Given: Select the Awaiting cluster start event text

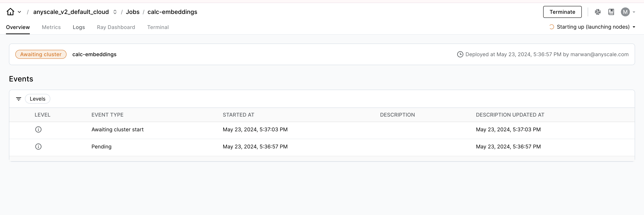Looking at the screenshot, I should pos(118,130).
